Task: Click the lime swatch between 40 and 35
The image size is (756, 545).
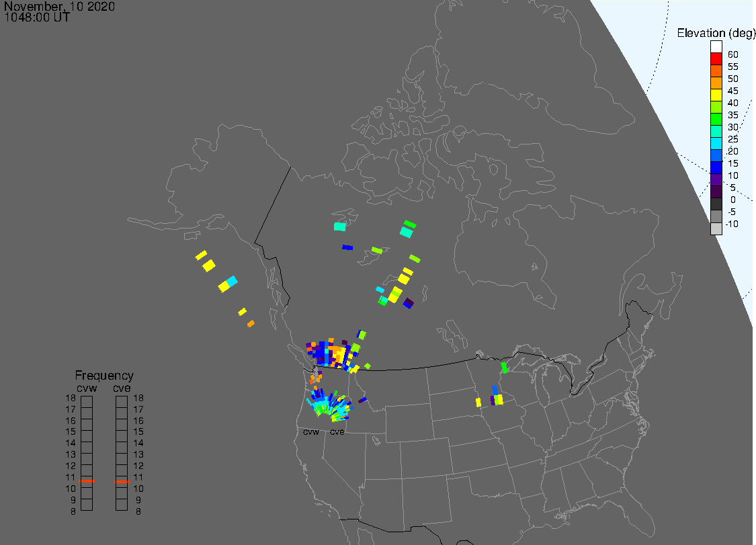Action: tap(716, 107)
